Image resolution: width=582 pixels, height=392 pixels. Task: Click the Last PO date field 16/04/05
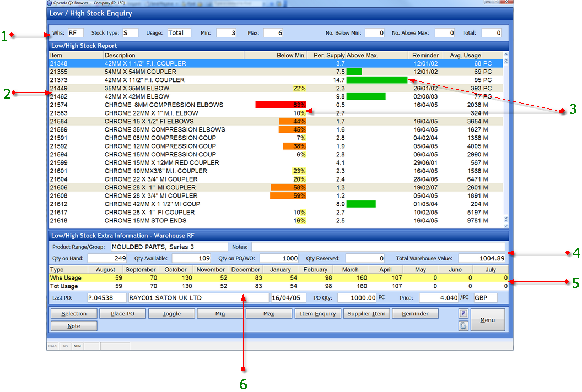click(288, 298)
